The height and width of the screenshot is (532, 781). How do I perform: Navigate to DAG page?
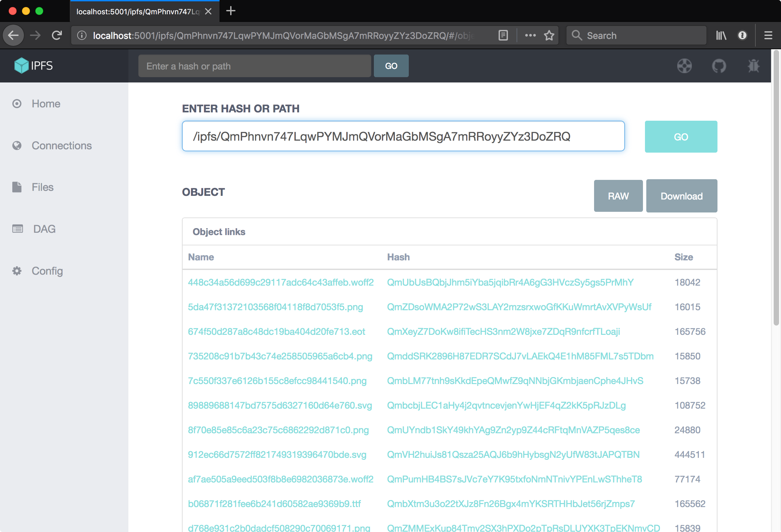pos(44,229)
